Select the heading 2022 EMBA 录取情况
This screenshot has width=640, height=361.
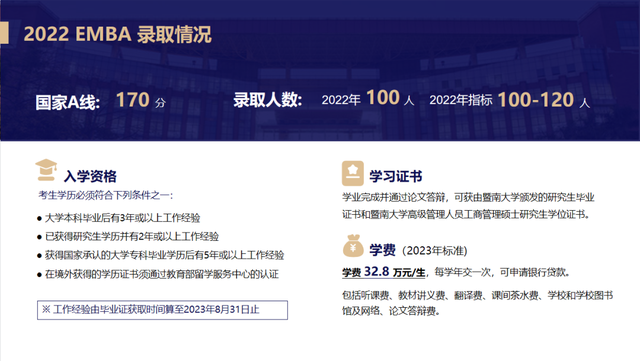click(118, 34)
